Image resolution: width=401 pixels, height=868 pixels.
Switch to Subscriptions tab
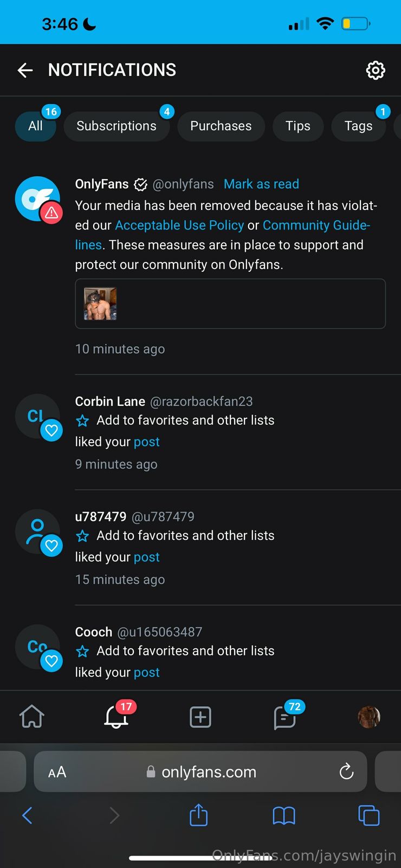click(117, 126)
